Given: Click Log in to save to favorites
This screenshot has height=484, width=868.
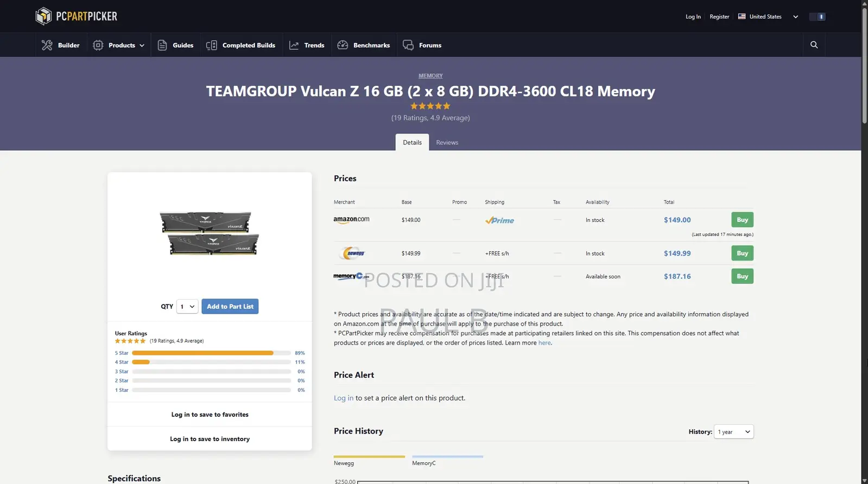Looking at the screenshot, I should (210, 415).
